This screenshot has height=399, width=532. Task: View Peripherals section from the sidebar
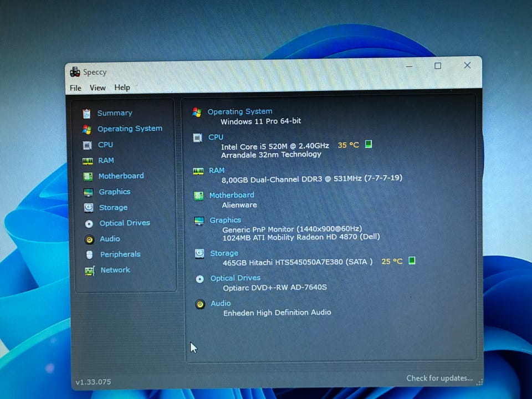120,254
